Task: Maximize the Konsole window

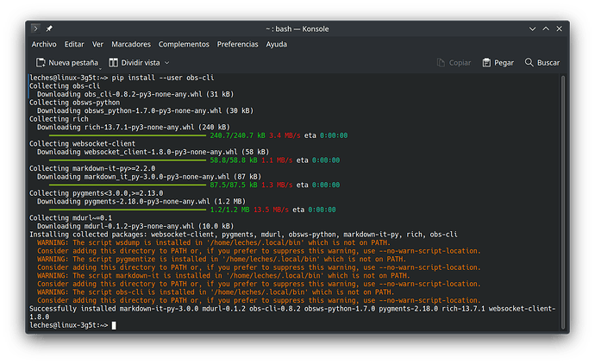Action: [x=546, y=28]
